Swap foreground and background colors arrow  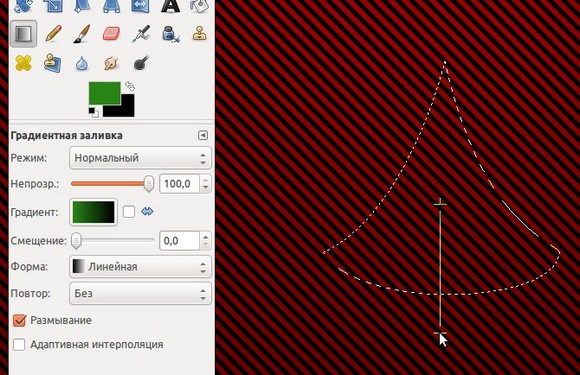coord(130,86)
